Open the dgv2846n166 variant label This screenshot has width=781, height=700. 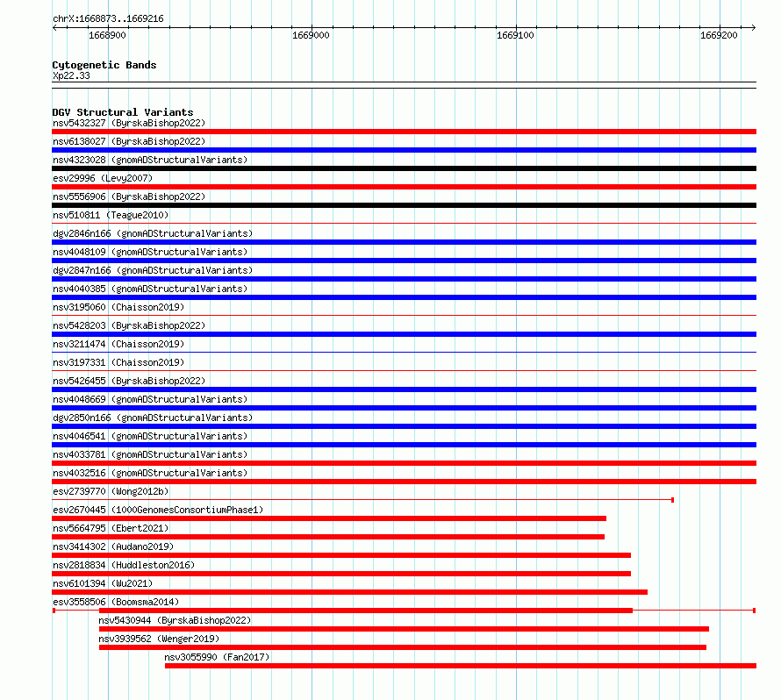(153, 233)
